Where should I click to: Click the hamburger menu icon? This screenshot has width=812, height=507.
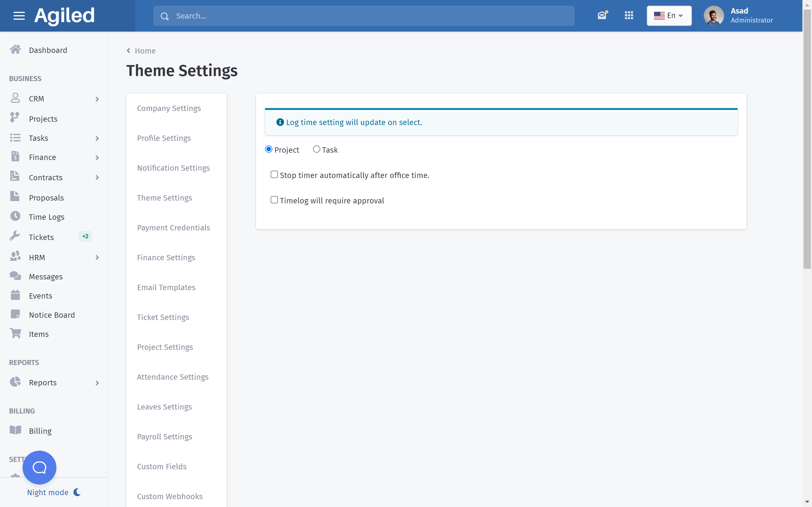[19, 16]
